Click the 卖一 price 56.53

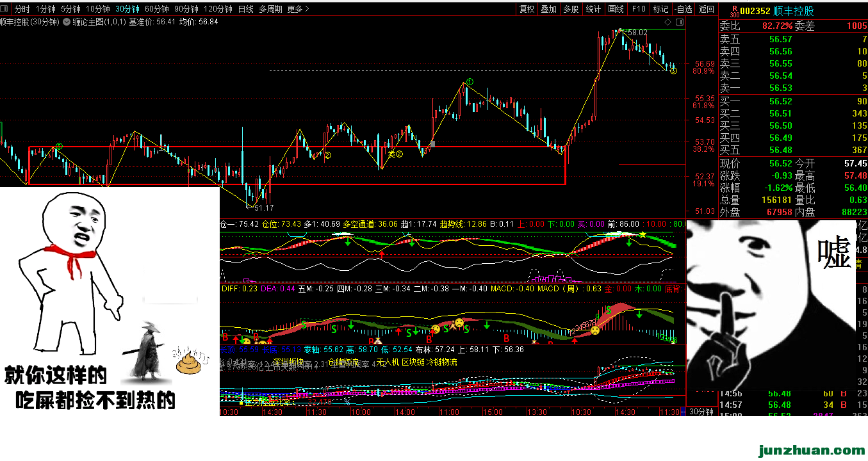(x=780, y=88)
